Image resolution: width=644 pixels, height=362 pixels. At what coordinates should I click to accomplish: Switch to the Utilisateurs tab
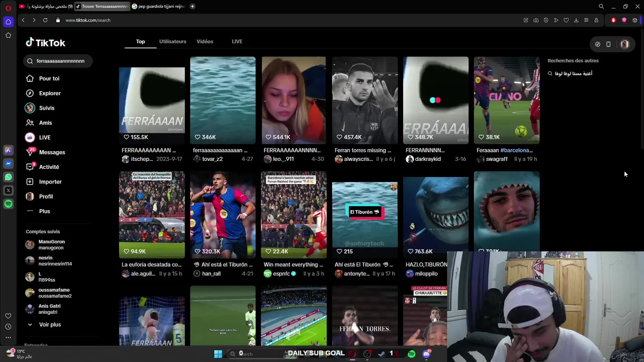173,41
